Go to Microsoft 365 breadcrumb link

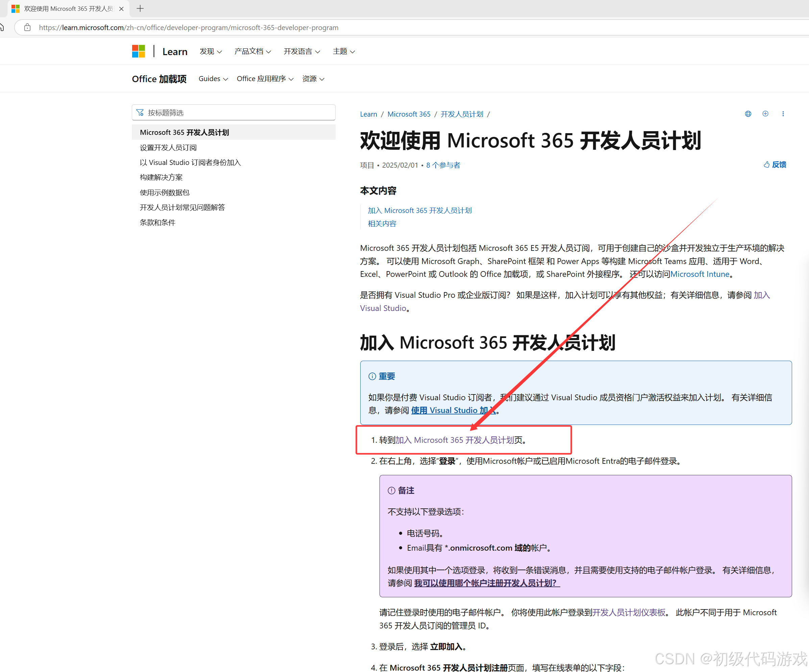[x=409, y=114]
